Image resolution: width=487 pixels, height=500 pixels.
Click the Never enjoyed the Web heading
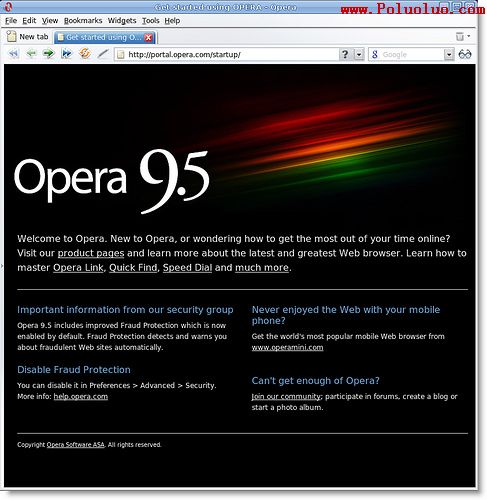pos(346,315)
